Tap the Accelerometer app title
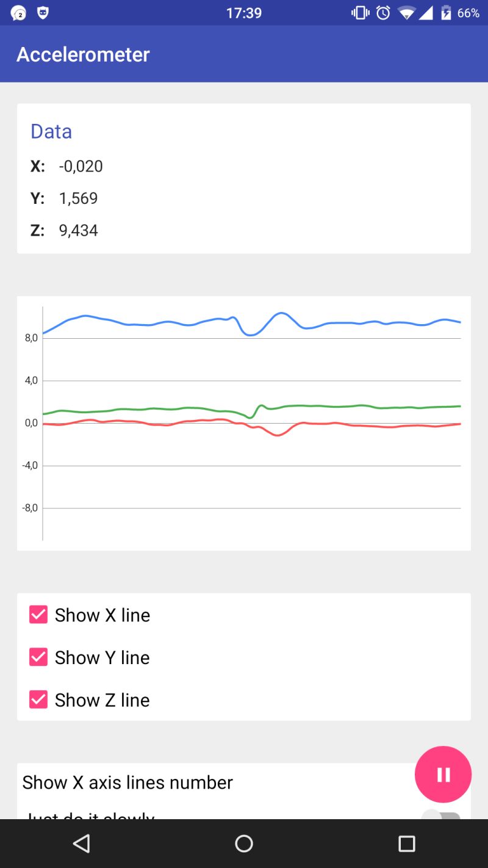This screenshot has width=488, height=868. click(x=83, y=54)
